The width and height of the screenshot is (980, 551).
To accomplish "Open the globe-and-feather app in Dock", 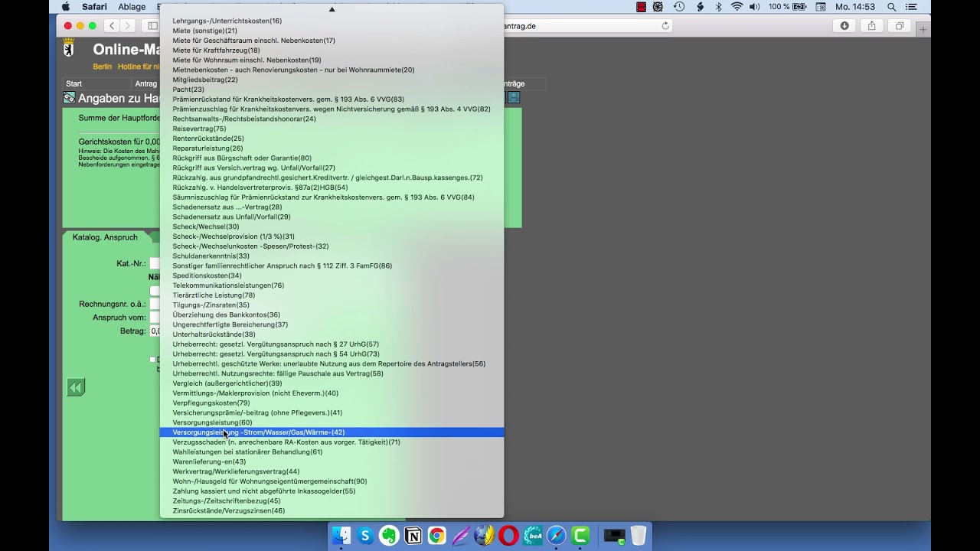I will point(484,536).
